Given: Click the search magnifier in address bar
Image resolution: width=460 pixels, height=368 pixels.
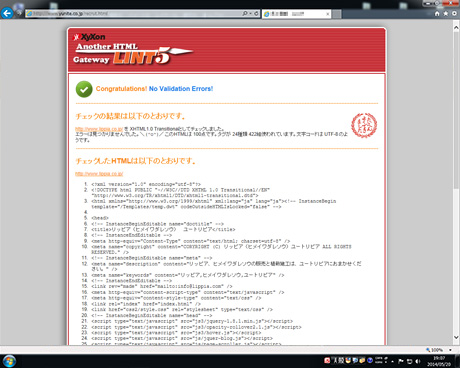Looking at the screenshot, I should [x=245, y=14].
